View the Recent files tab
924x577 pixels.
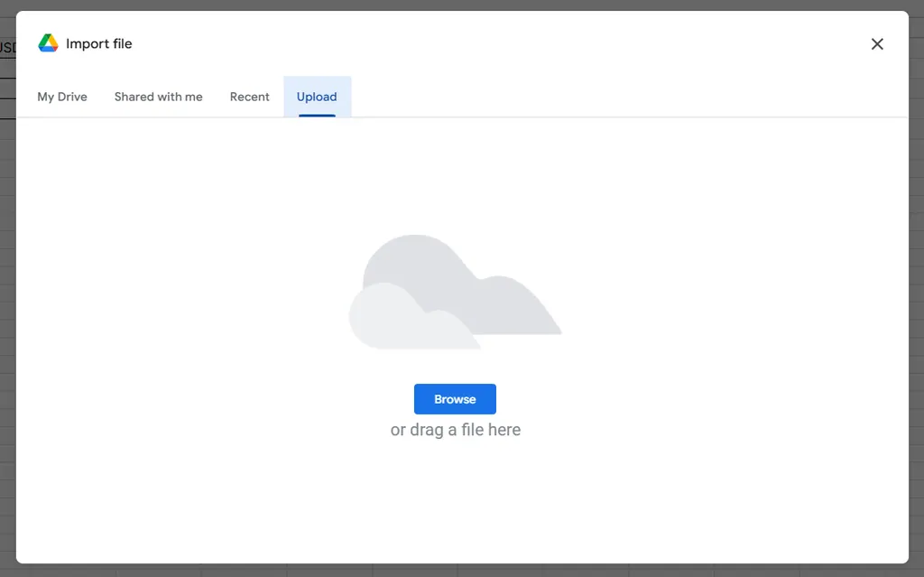(x=249, y=97)
